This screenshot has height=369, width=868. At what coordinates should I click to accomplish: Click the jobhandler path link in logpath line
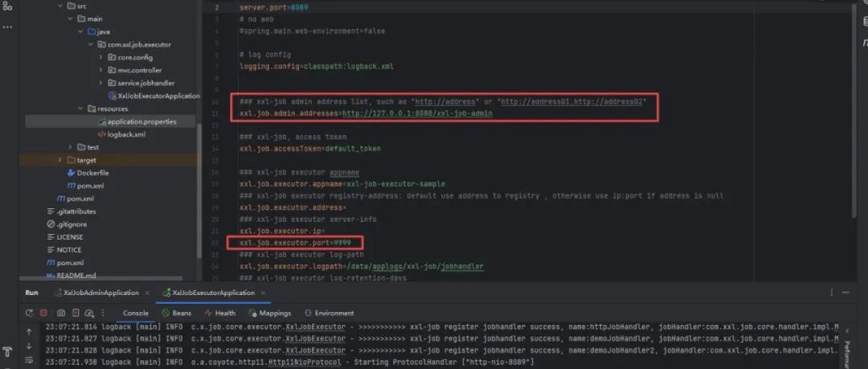[461, 267]
